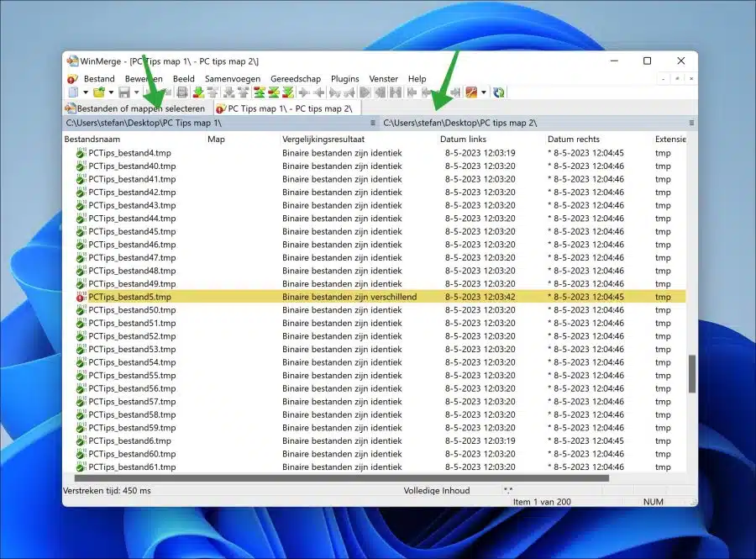Select the PCTips_bestand5.tmp file name
This screenshot has width=756, height=559.
click(x=129, y=297)
